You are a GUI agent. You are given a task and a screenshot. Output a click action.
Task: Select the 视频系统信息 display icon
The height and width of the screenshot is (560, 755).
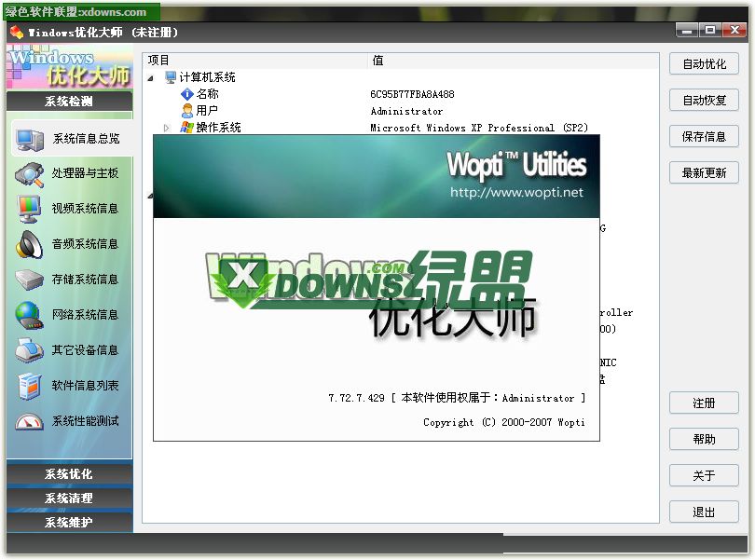[x=29, y=209]
